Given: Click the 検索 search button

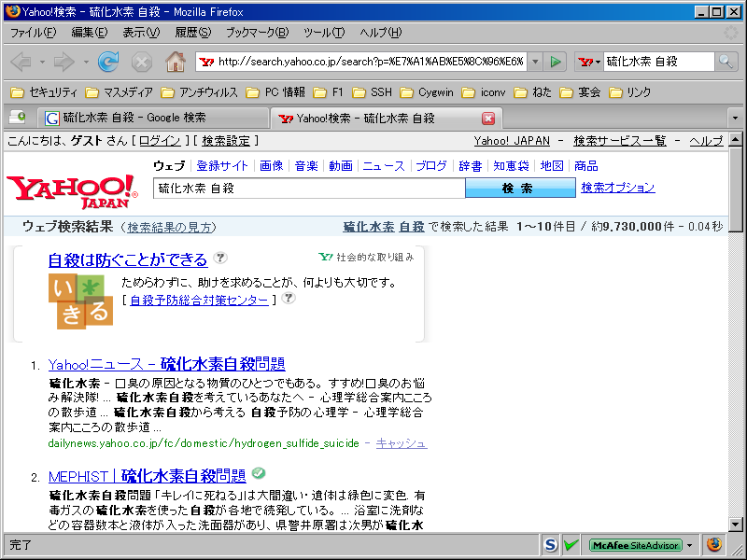Looking at the screenshot, I should pyautogui.click(x=520, y=189).
